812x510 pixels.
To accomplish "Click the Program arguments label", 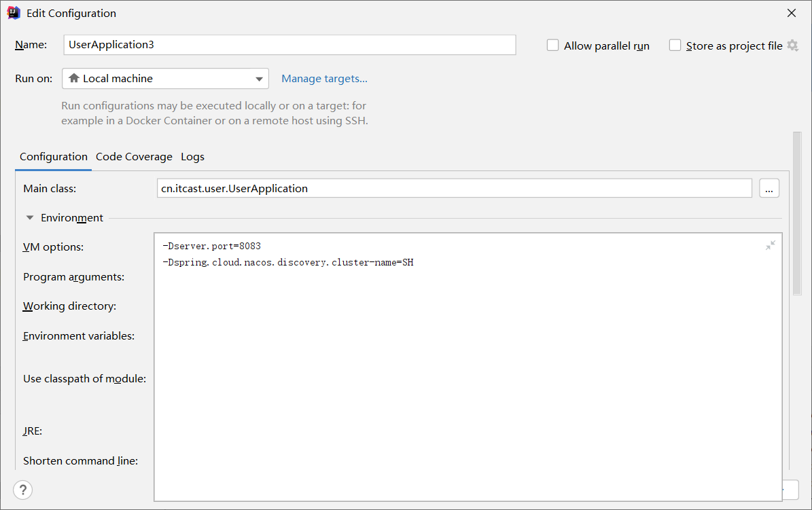I will 74,277.
